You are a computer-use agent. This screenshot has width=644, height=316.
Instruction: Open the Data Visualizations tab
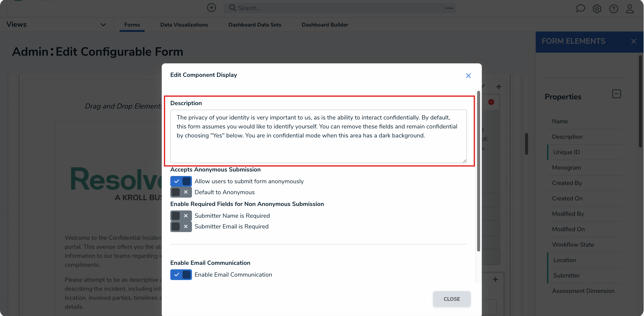(184, 25)
